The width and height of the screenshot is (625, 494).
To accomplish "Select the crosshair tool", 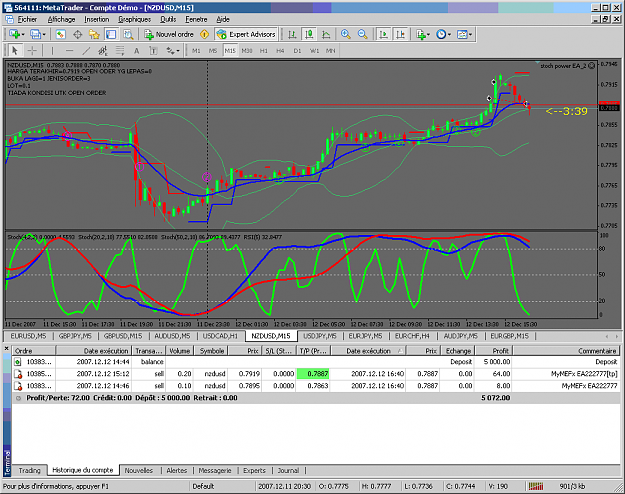I will [32, 51].
